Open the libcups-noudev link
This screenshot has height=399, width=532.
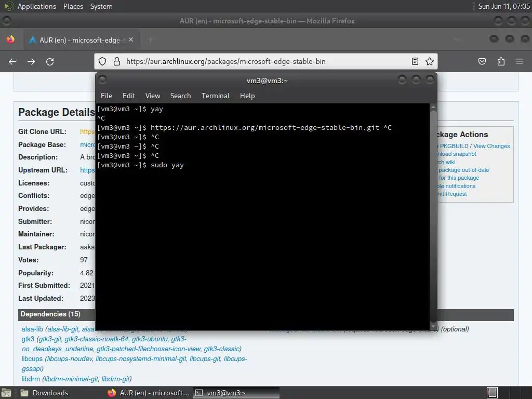click(x=70, y=358)
